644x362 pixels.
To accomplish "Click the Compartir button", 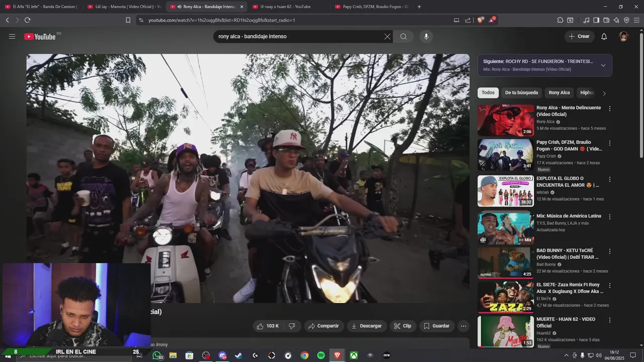I will pos(324,326).
